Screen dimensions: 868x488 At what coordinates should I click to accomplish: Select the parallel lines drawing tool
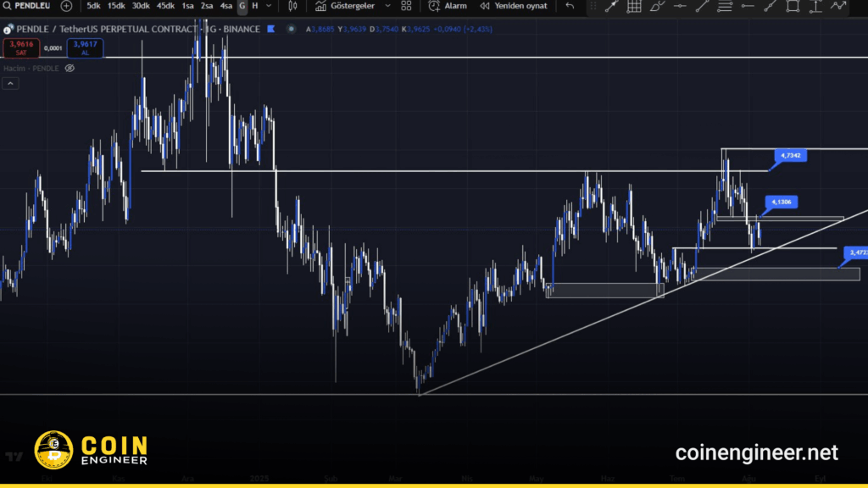point(725,6)
